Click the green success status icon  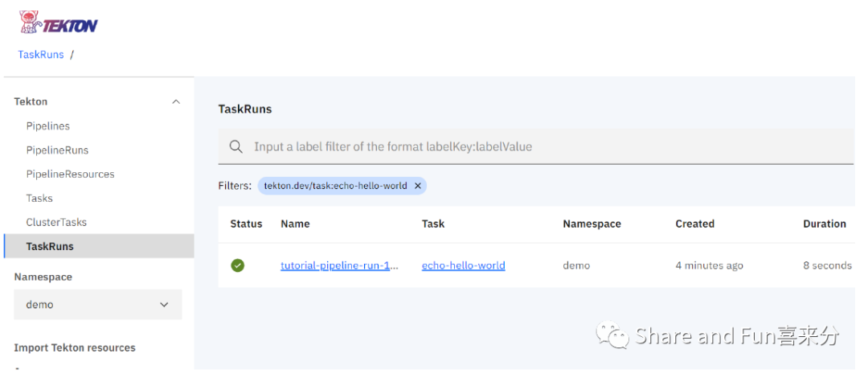(x=237, y=265)
